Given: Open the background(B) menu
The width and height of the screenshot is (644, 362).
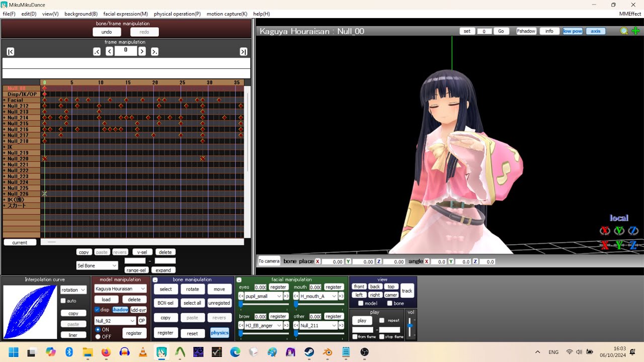Looking at the screenshot, I should coord(81,14).
